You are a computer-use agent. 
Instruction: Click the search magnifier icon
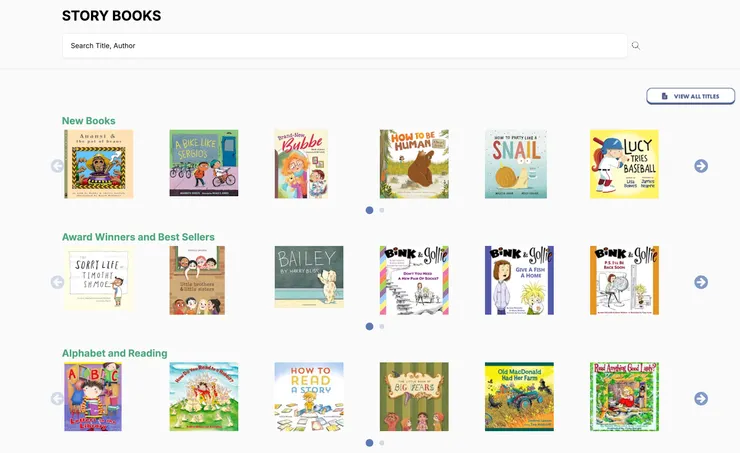(635, 46)
